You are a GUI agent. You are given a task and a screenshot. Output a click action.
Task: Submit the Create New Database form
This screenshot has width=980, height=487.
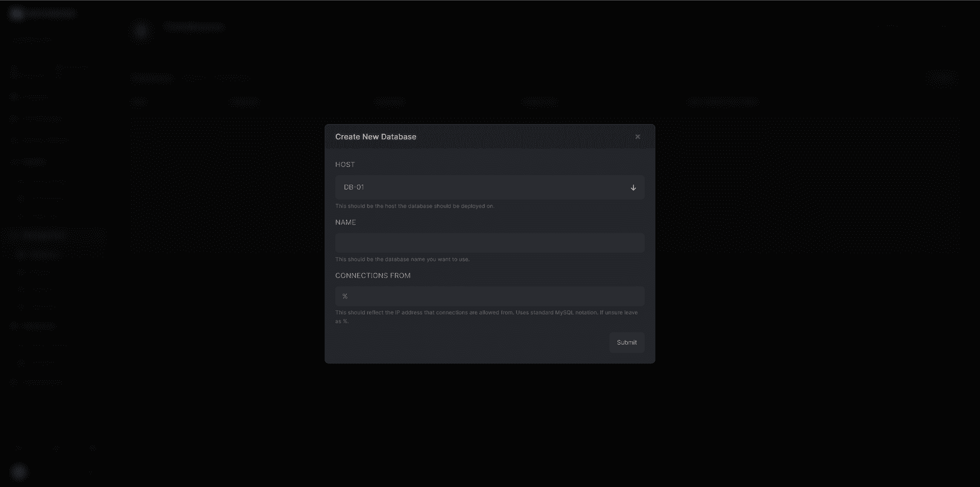(x=626, y=342)
